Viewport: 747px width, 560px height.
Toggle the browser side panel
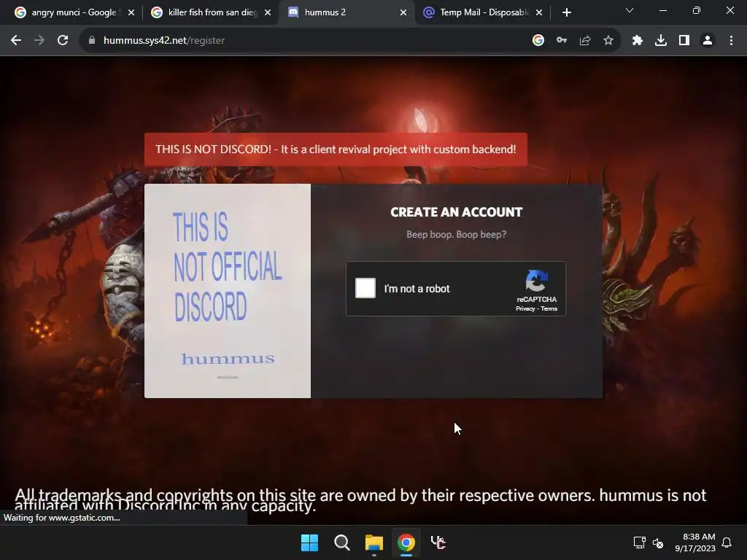[x=684, y=41]
